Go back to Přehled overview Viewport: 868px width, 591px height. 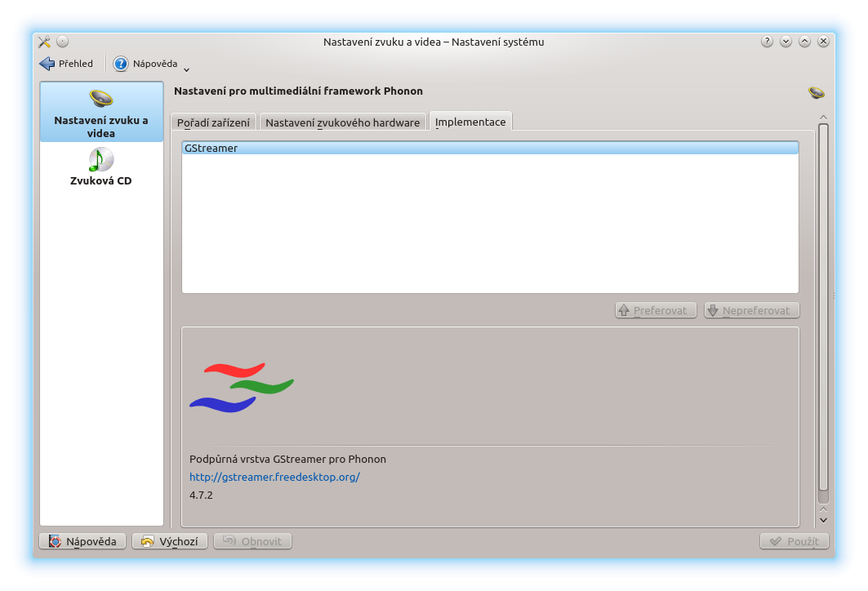coord(66,64)
